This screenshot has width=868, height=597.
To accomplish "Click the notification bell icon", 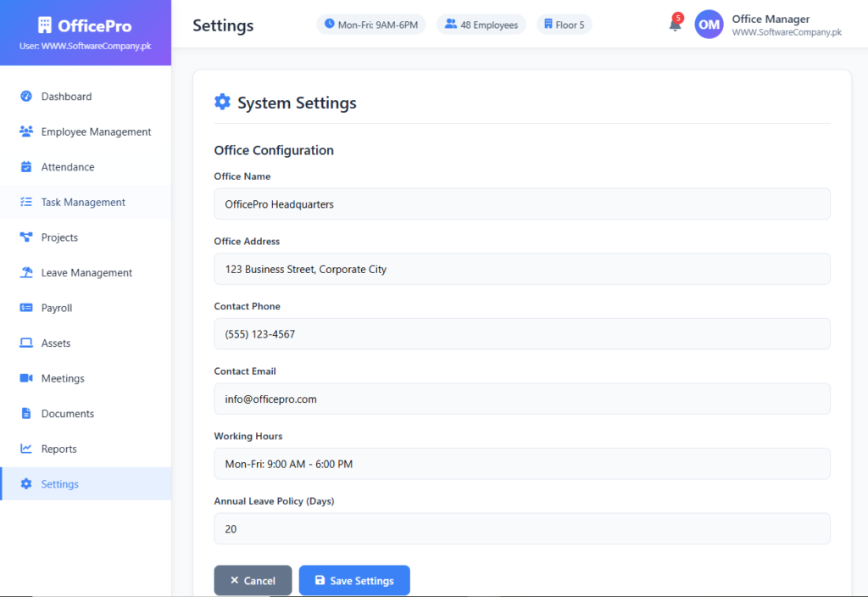I will (675, 25).
